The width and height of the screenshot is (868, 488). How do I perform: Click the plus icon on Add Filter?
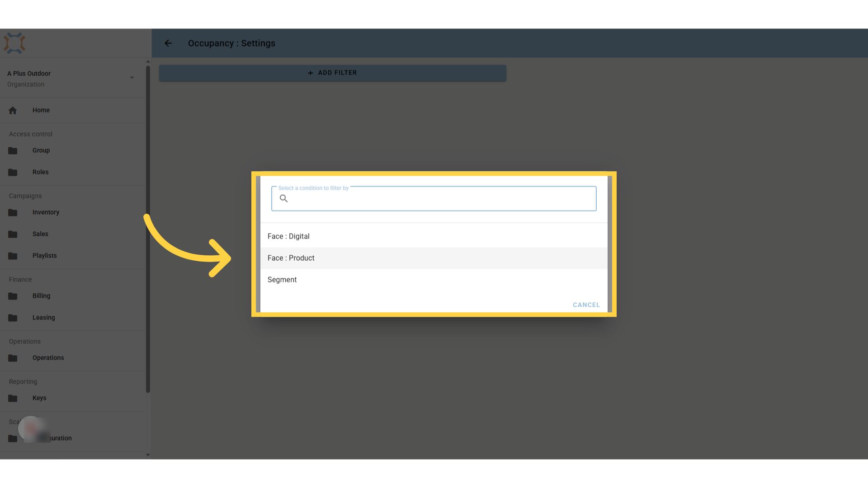point(310,73)
